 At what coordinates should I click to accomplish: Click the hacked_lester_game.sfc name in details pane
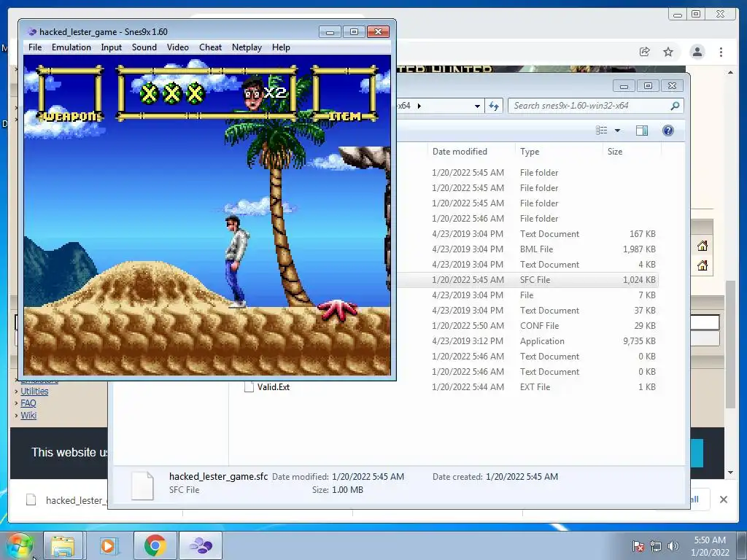click(x=218, y=477)
